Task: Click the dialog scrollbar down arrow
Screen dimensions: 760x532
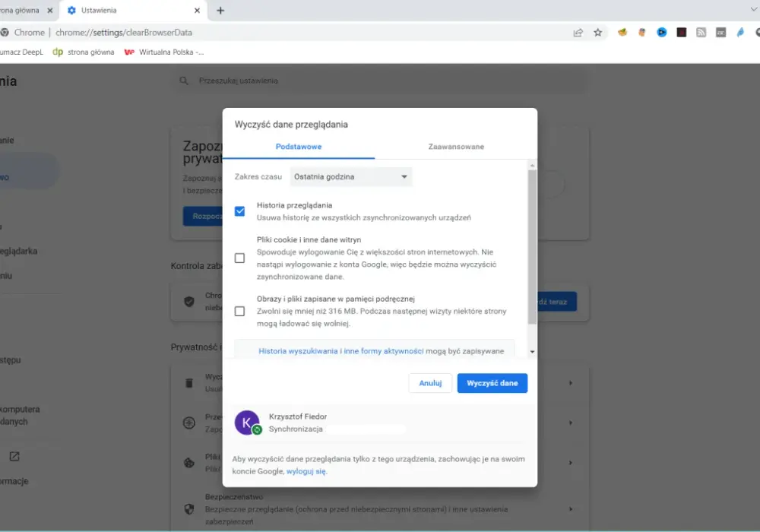Action: (x=532, y=352)
